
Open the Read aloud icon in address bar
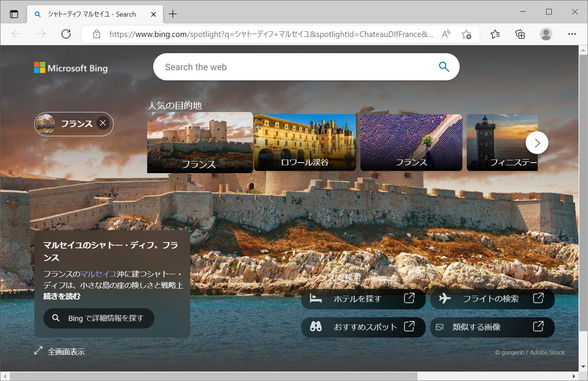tap(446, 34)
